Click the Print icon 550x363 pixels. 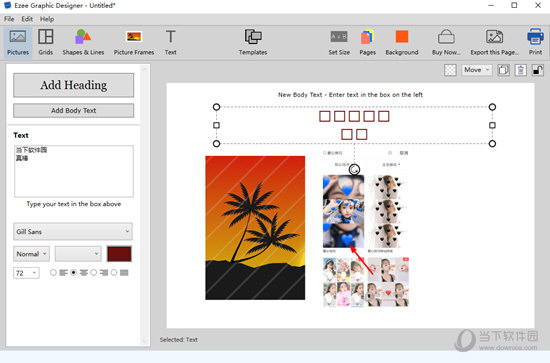(x=535, y=37)
